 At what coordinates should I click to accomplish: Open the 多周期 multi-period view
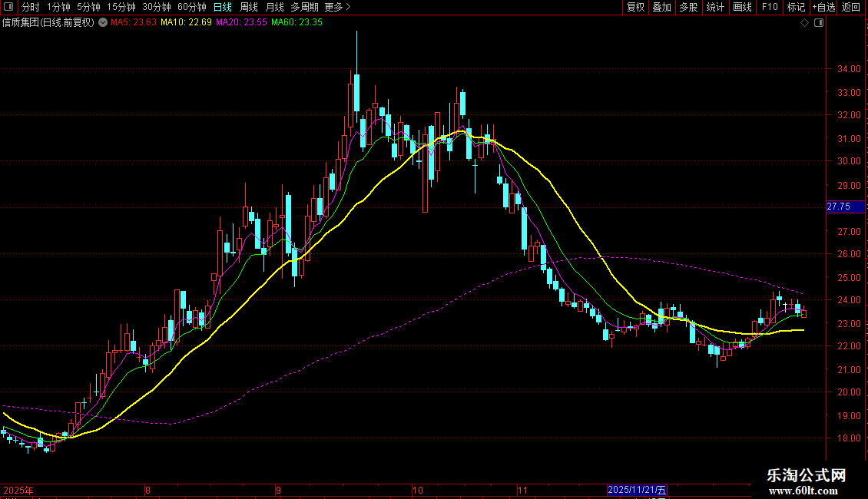[304, 7]
